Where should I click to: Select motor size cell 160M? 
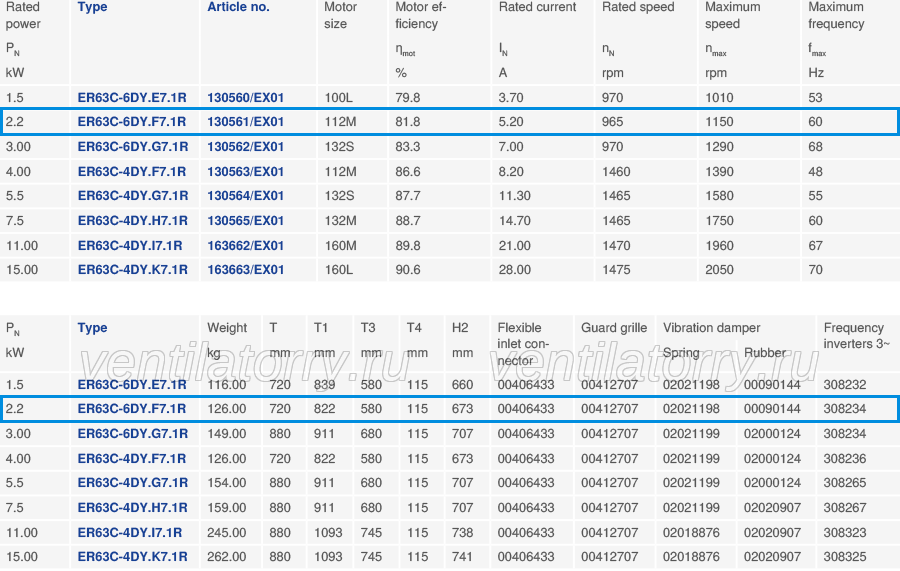point(340,246)
